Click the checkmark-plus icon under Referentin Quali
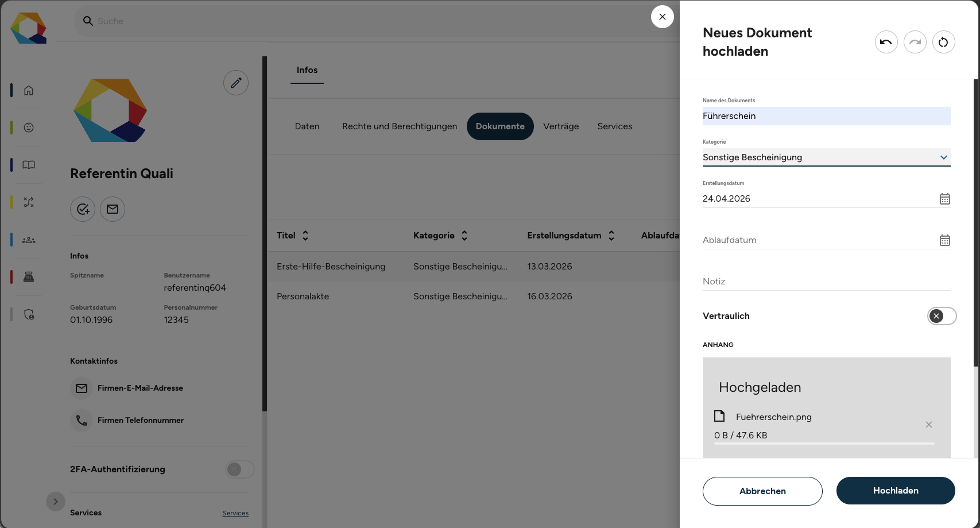Screen dimensions: 980x528 coord(83,209)
